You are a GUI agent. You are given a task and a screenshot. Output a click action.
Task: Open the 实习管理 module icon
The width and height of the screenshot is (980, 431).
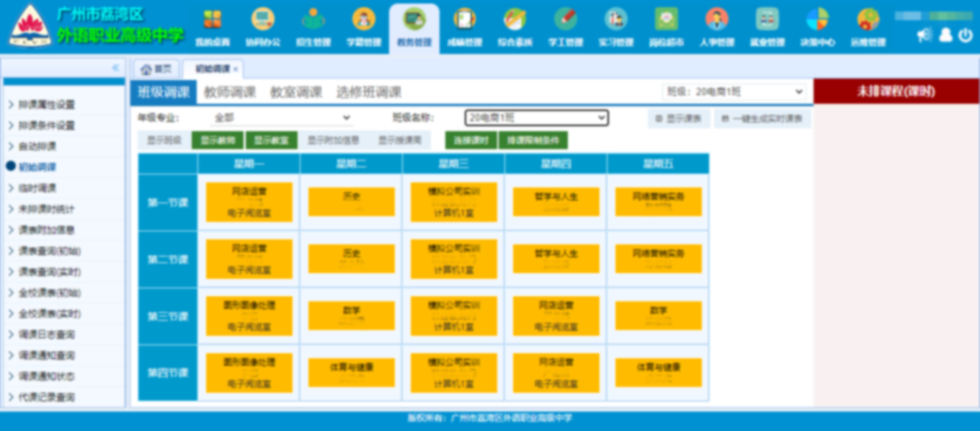pyautogui.click(x=616, y=19)
